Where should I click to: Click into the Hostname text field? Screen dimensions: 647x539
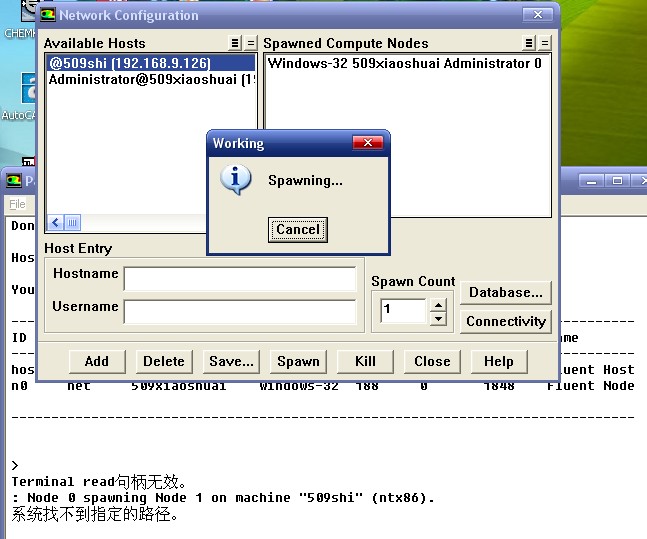pyautogui.click(x=240, y=278)
